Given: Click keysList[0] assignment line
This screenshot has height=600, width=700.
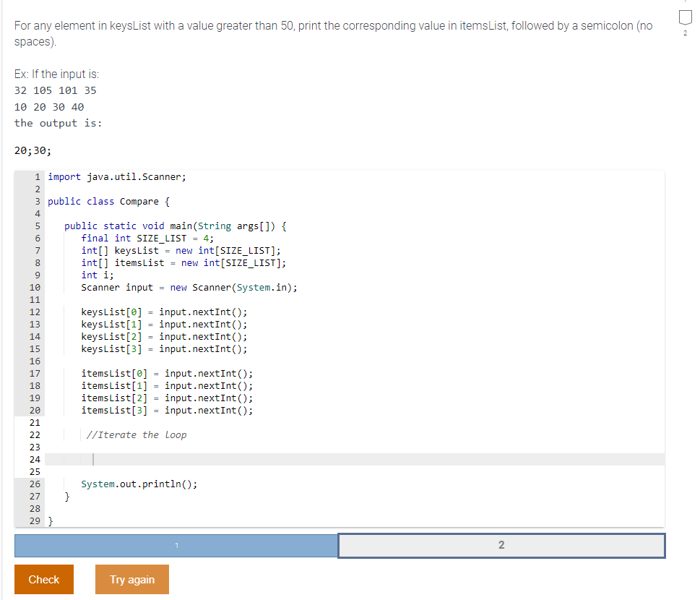Looking at the screenshot, I should pos(164,312).
